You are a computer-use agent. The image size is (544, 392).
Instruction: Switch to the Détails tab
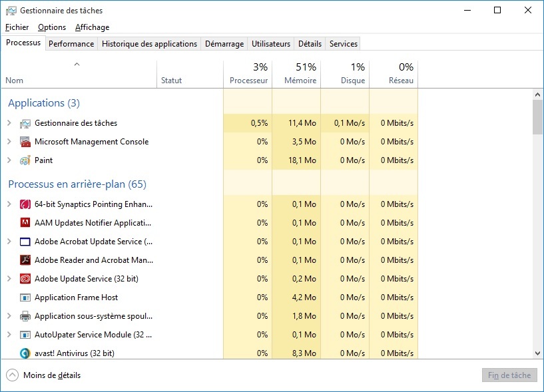(x=310, y=44)
